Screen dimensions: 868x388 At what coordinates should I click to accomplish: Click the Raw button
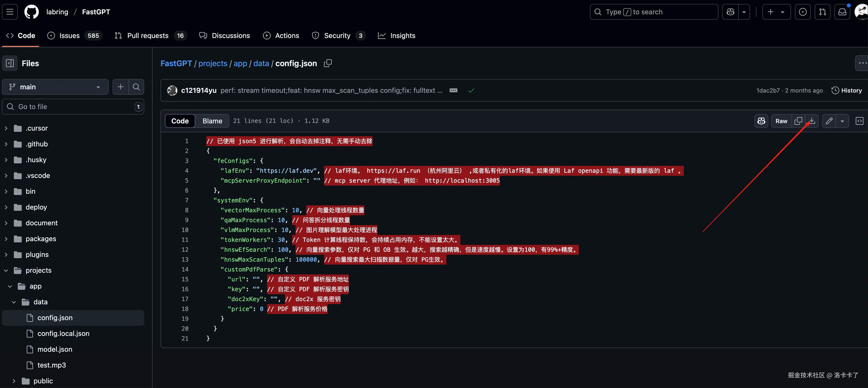click(781, 121)
